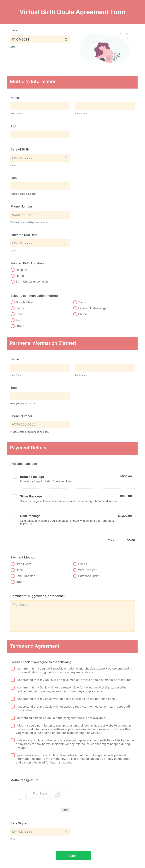Open the Date of Birth calendar icon

click(66, 158)
